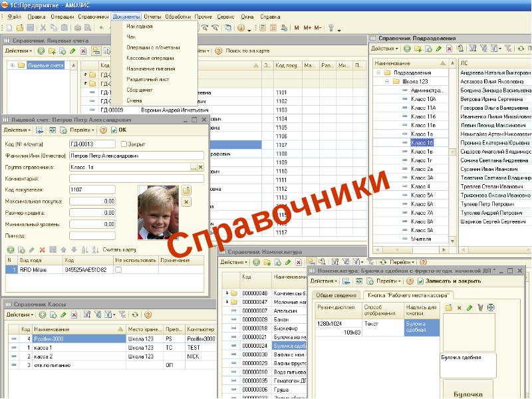Open Действия dropdown in Справочник Лицевые счета
The height and width of the screenshot is (399, 532).
(x=19, y=51)
